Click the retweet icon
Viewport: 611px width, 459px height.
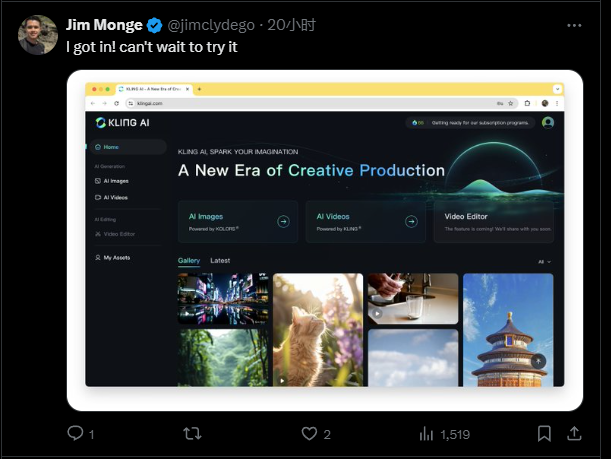click(193, 433)
